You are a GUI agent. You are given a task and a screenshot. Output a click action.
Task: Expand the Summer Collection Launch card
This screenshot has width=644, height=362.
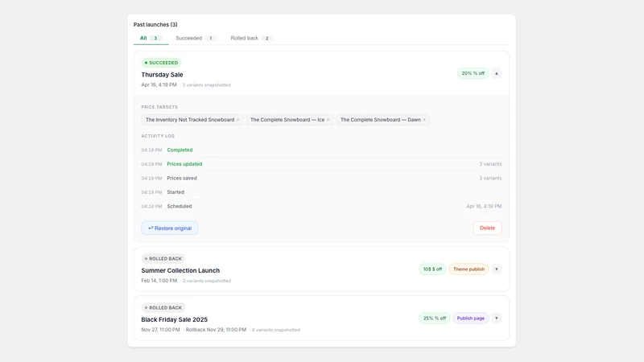click(496, 269)
